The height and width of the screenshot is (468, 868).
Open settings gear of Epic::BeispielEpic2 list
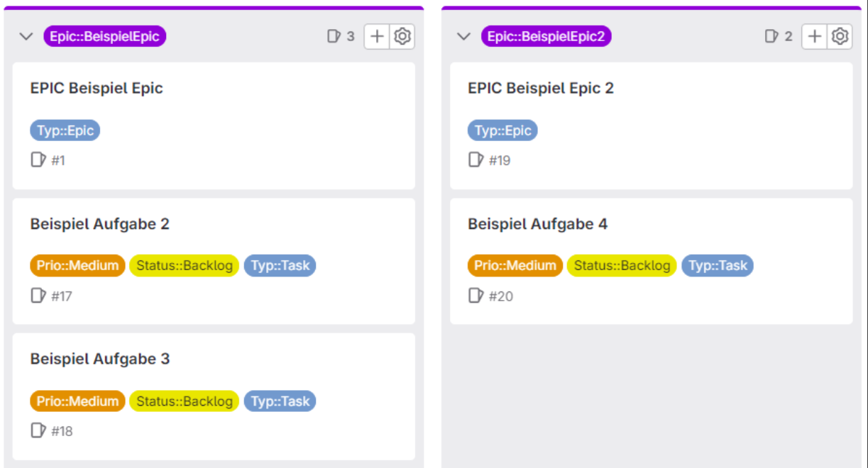[840, 36]
